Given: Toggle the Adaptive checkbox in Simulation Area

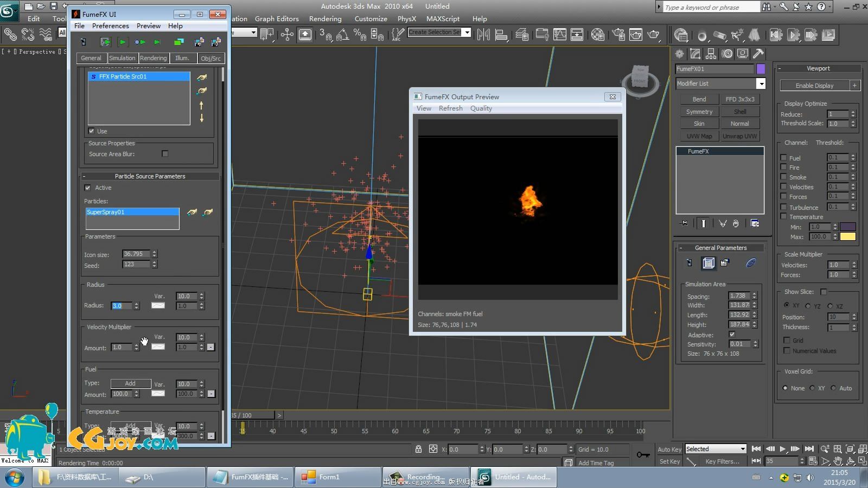Looking at the screenshot, I should click(732, 335).
